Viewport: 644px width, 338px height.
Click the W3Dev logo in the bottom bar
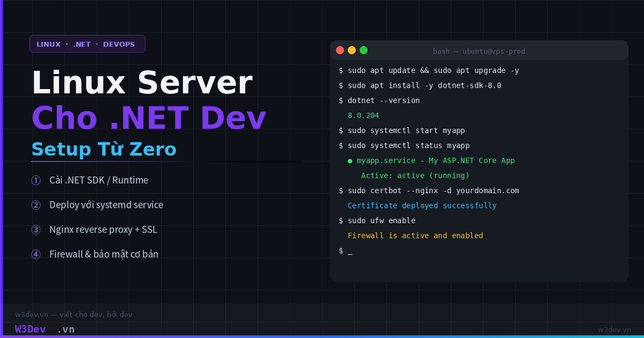coord(30,329)
